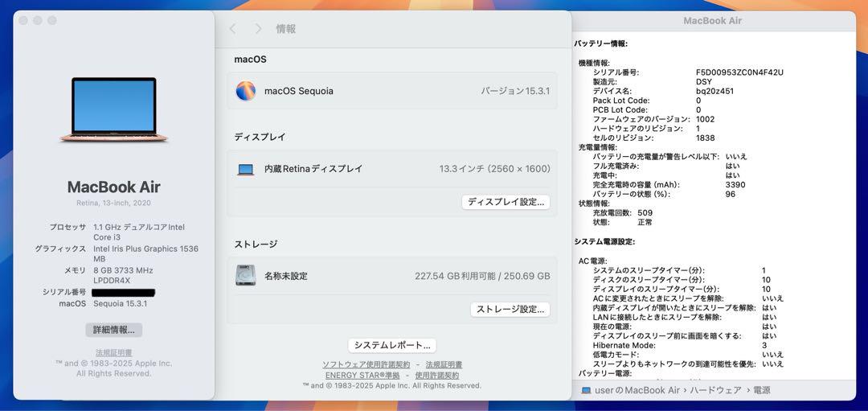The image size is (868, 411).
Task: Open the 使用許諾契約 link
Action: [436, 375]
